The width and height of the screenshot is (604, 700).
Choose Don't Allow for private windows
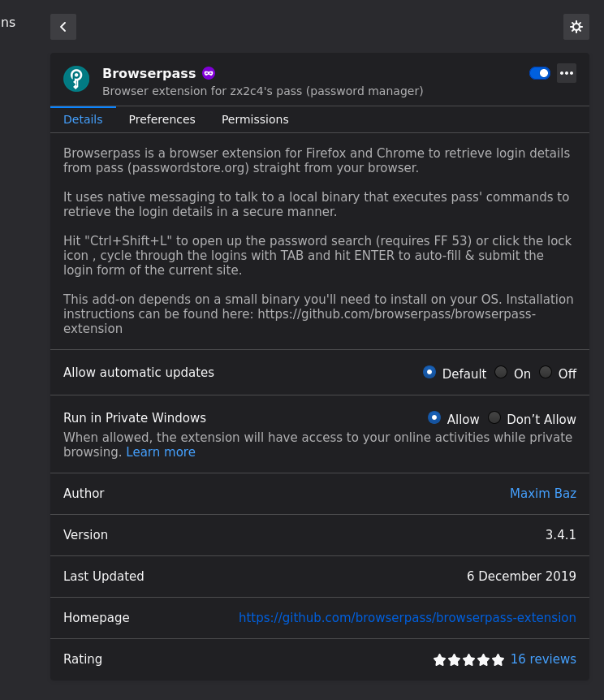click(x=494, y=417)
